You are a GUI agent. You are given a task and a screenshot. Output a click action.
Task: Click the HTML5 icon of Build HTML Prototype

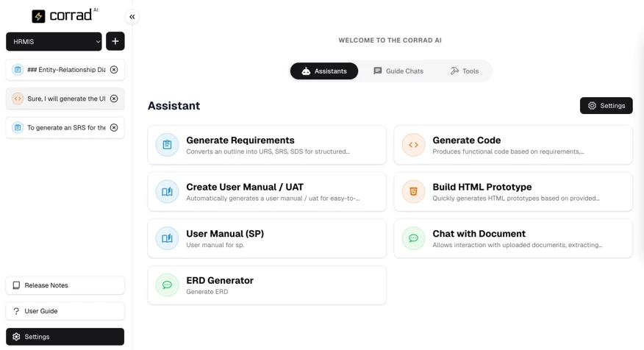point(414,192)
